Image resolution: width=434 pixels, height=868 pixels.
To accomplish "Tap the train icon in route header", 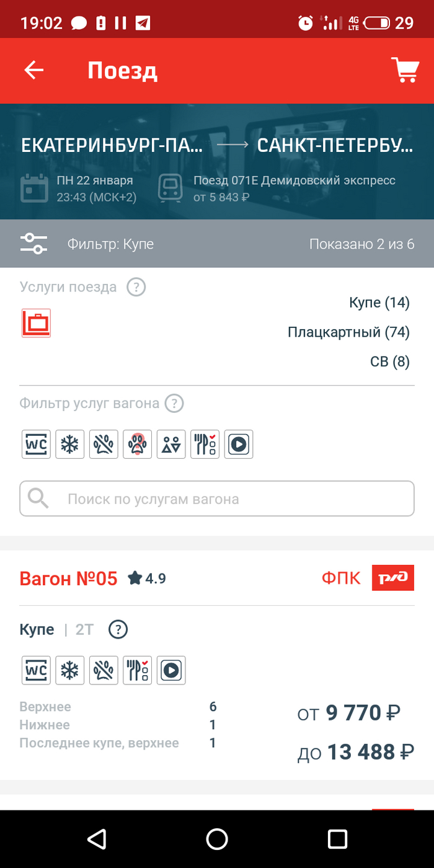I will click(x=170, y=188).
